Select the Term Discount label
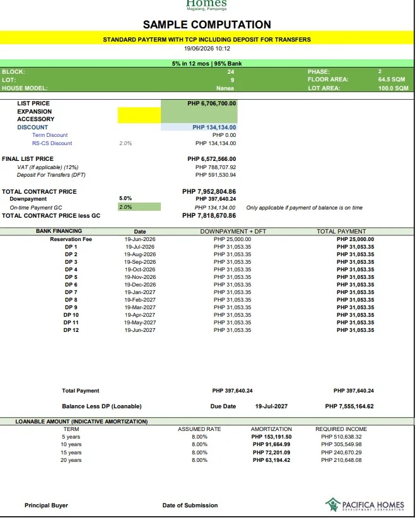 point(50,135)
